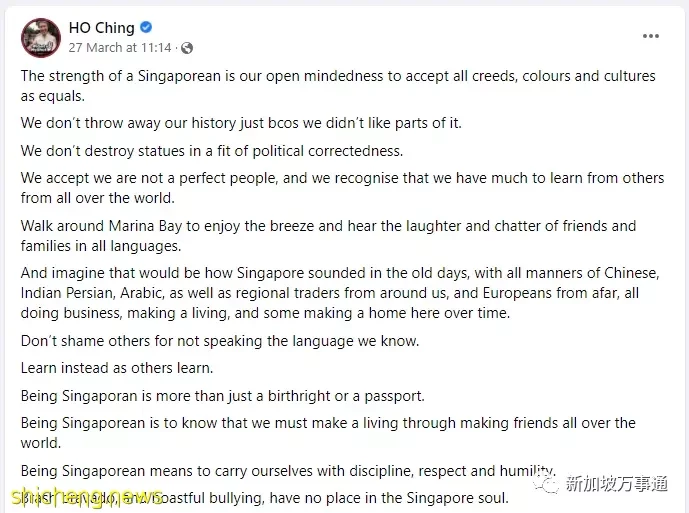Click the paragraph starting 'We accept we are not'

[342, 188]
